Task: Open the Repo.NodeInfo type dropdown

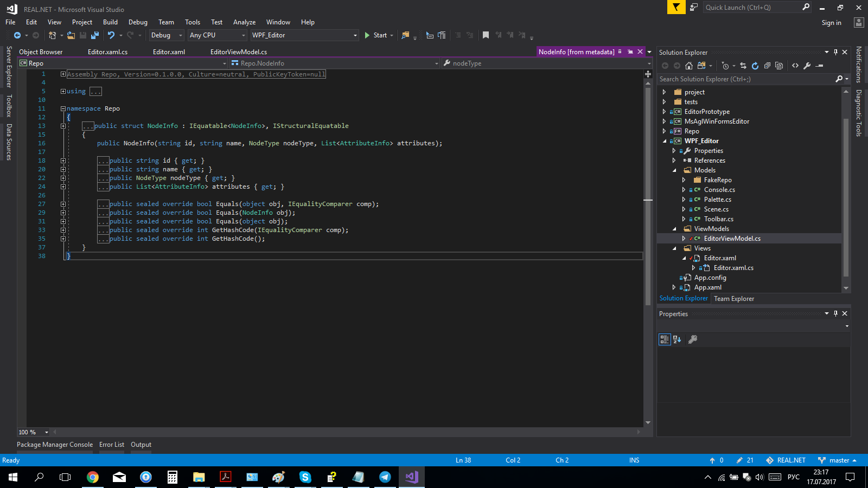Action: click(334, 63)
